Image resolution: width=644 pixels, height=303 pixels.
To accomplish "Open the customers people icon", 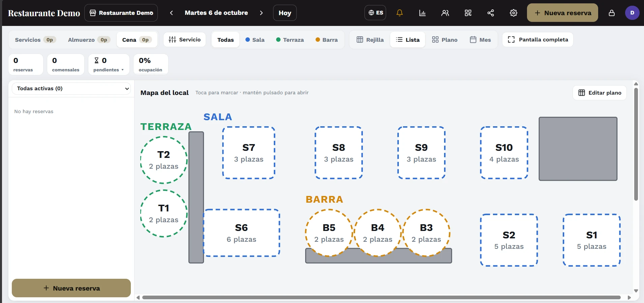I will 445,13.
